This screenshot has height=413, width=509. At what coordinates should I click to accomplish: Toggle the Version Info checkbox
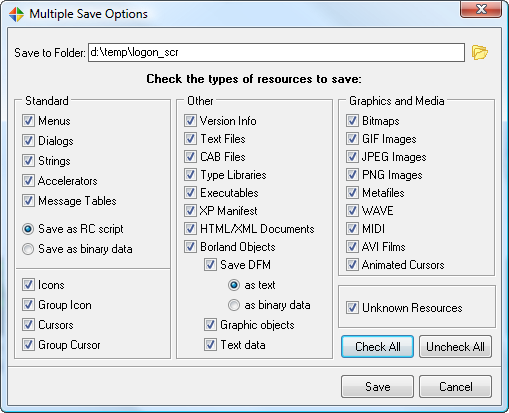pyautogui.click(x=190, y=121)
